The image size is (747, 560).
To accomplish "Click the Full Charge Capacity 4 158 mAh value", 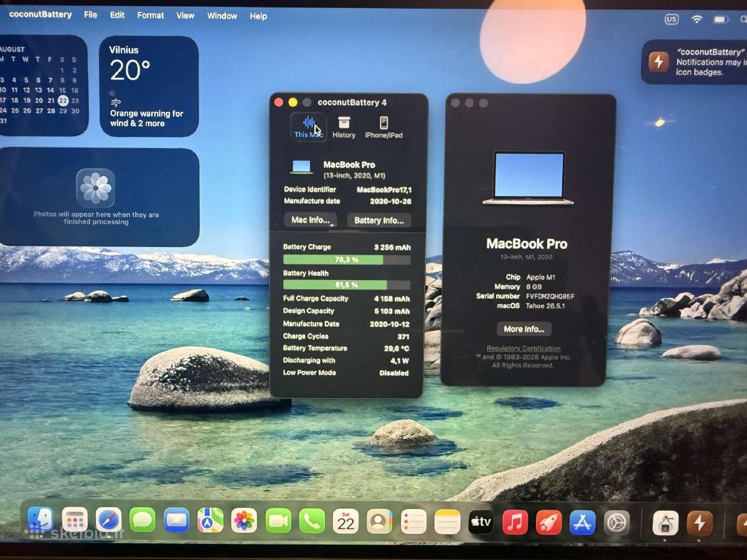I will tap(392, 299).
